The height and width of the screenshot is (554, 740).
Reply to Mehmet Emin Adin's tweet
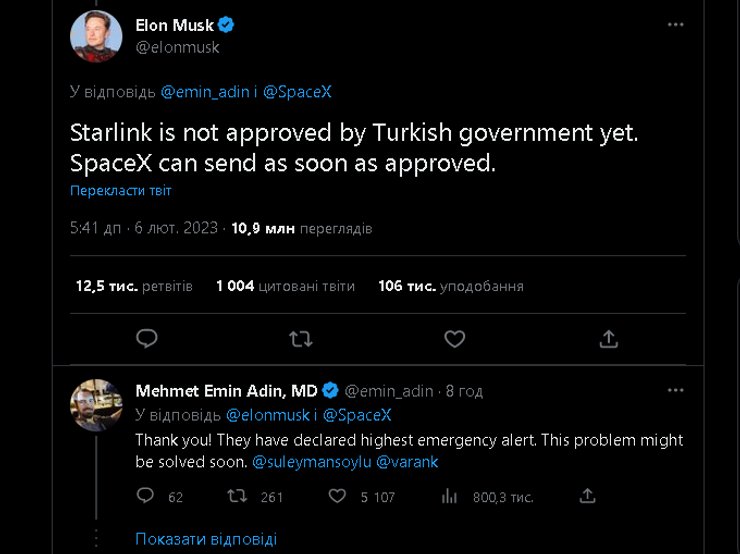click(146, 496)
